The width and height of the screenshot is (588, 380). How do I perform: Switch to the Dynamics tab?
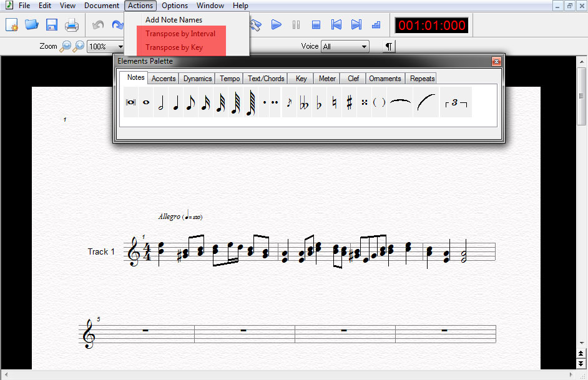click(x=197, y=79)
